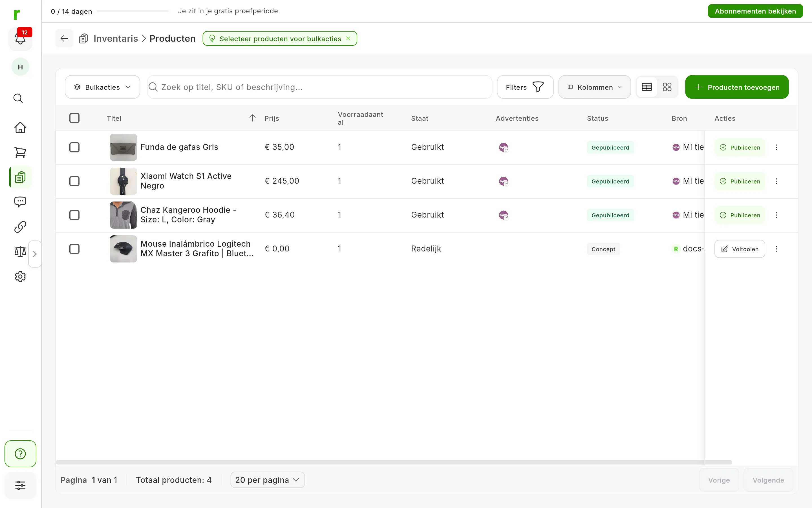Viewport: 812px width, 508px height.
Task: Open the inventory clipboard sidebar icon
Action: tap(20, 177)
